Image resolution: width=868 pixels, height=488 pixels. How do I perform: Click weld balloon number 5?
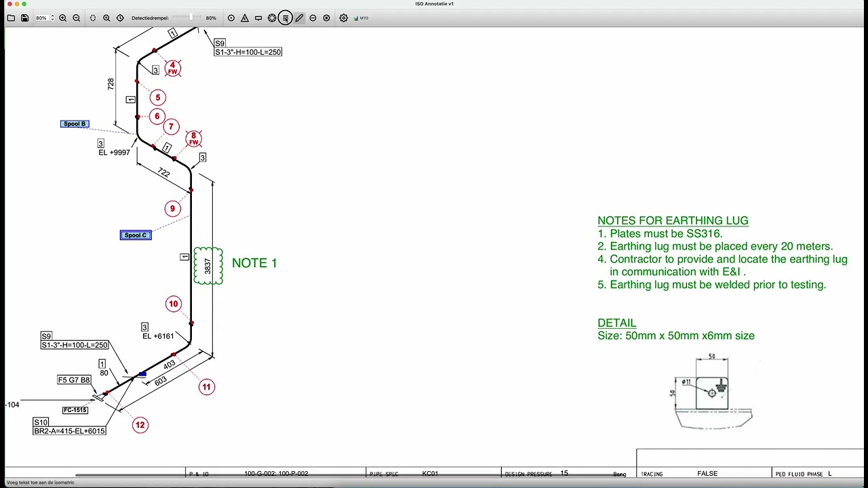click(157, 98)
